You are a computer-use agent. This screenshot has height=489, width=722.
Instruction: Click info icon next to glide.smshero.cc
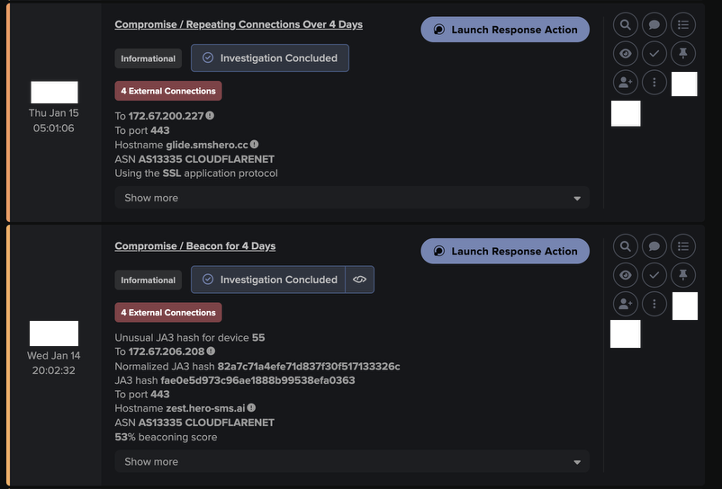pyautogui.click(x=254, y=145)
